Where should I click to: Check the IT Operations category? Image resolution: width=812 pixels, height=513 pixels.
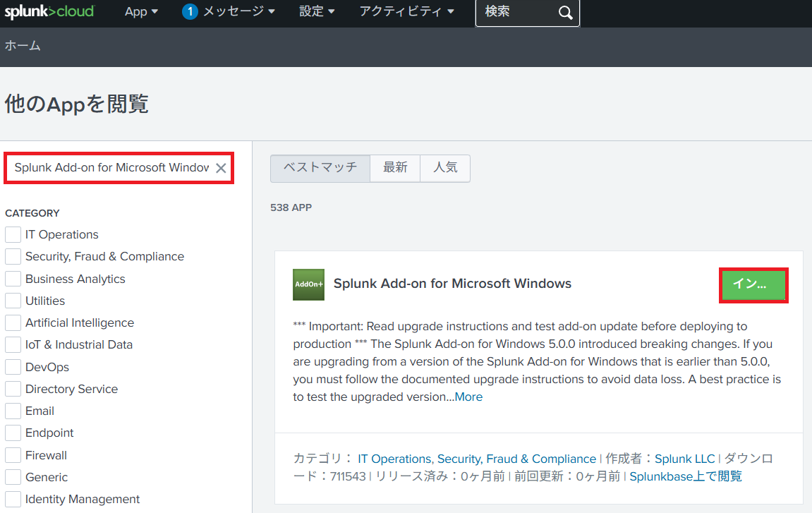[x=13, y=234]
